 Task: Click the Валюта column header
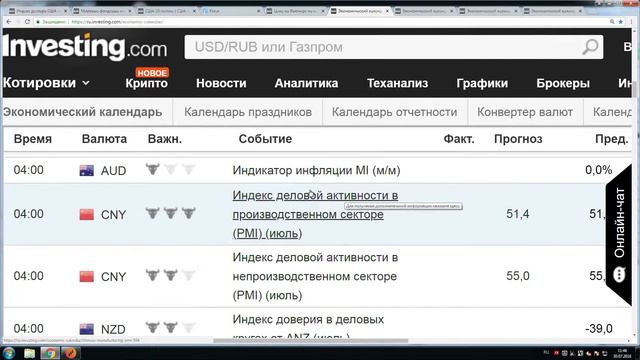tap(104, 139)
